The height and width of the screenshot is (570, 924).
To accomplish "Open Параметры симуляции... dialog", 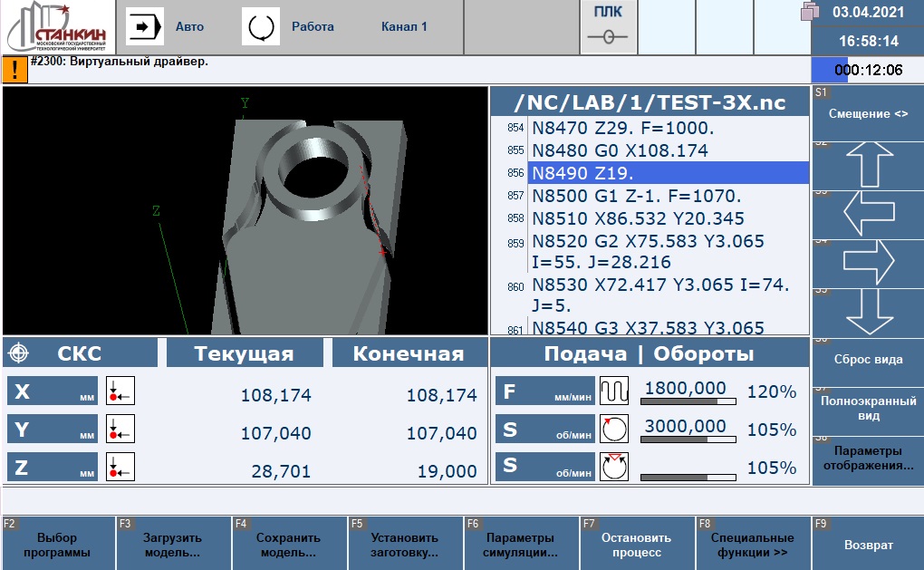I will click(x=520, y=545).
